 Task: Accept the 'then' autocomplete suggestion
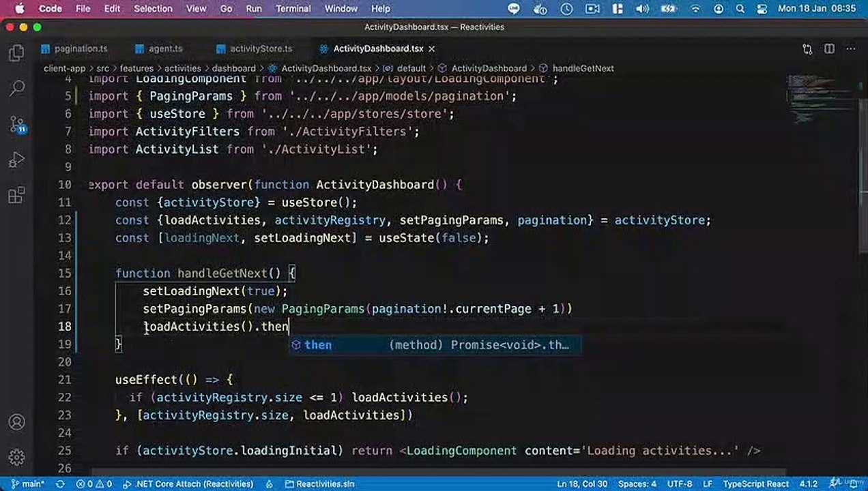(x=435, y=345)
